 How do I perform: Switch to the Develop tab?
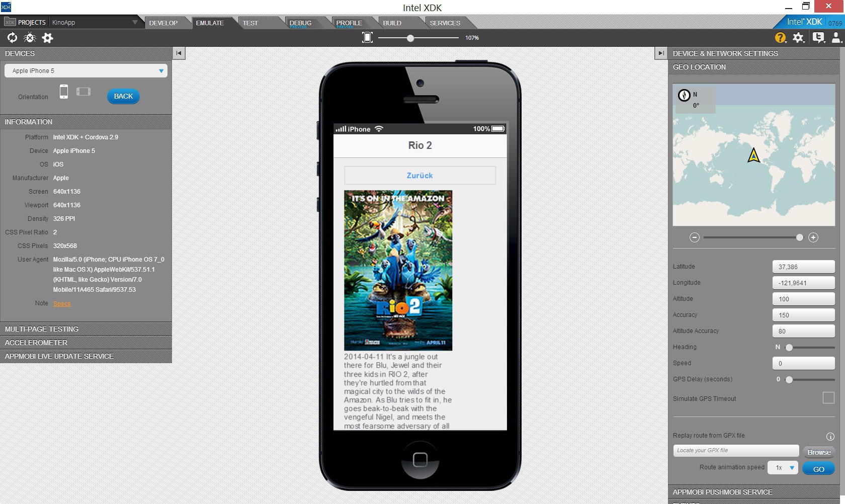tap(163, 23)
